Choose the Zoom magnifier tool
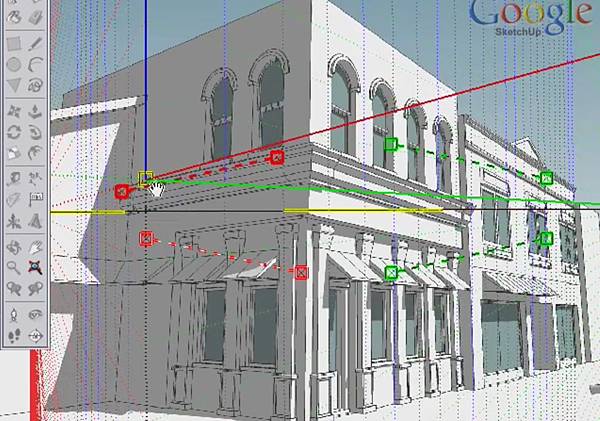Image resolution: width=600 pixels, height=421 pixels. (14, 268)
